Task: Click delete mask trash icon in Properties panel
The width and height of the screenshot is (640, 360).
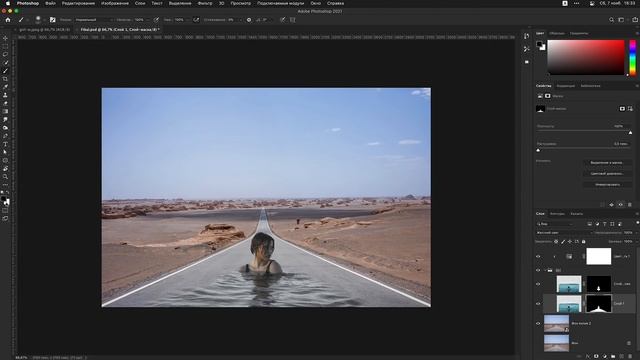Action: 630,204
